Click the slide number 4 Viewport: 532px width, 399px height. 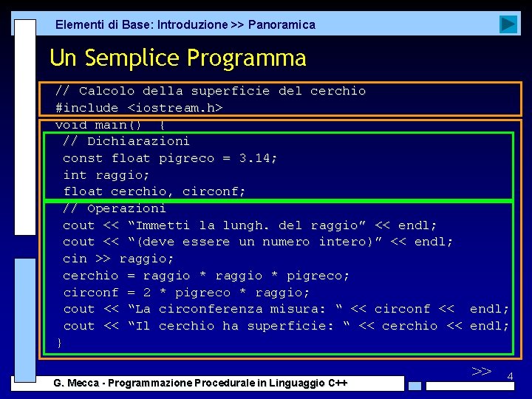(510, 376)
